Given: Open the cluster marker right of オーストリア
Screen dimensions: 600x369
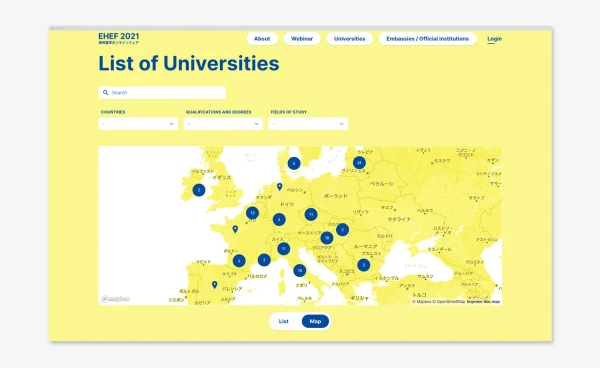Looking at the screenshot, I should pyautogui.click(x=327, y=238).
